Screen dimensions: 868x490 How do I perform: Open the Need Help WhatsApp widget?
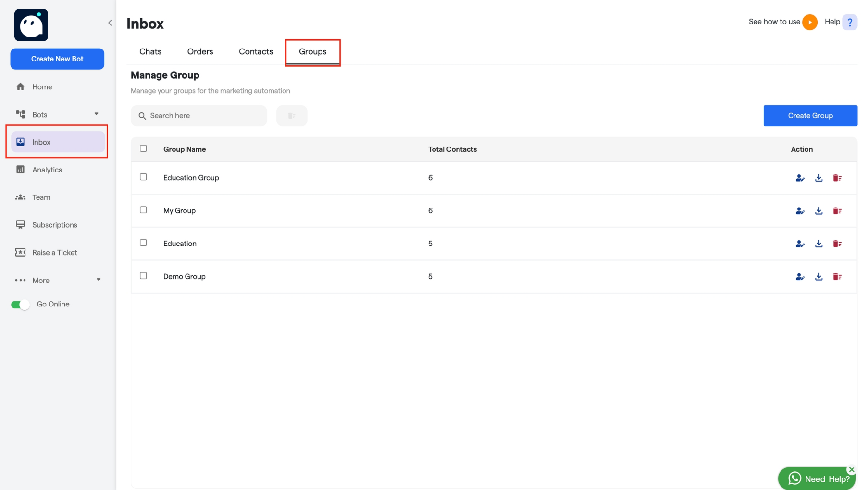(x=817, y=478)
